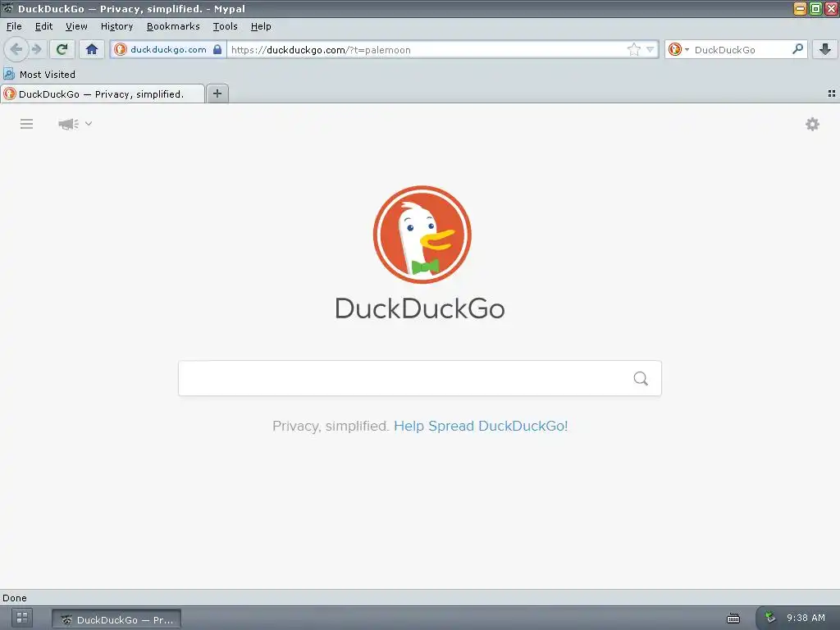Click the URL text in the address bar
This screenshot has width=840, height=630.
pyautogui.click(x=321, y=50)
